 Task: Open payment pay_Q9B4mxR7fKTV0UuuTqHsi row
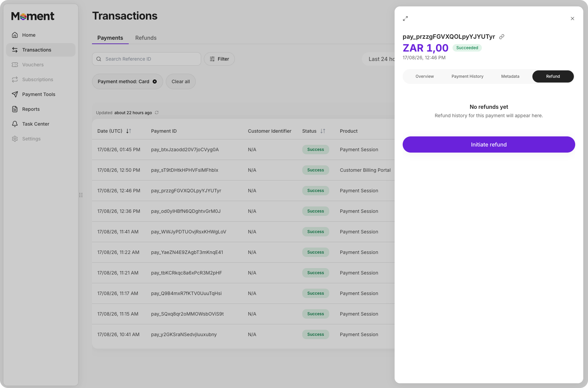coord(243,293)
